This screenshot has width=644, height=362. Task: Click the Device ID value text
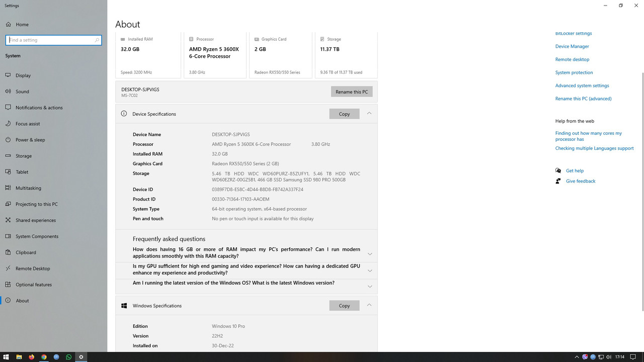258,190
